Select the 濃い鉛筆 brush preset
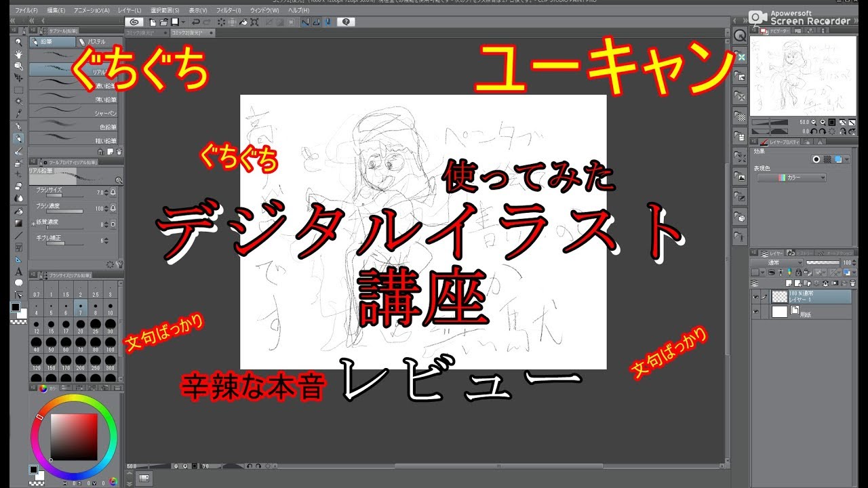This screenshot has height=488, width=868. point(74,86)
